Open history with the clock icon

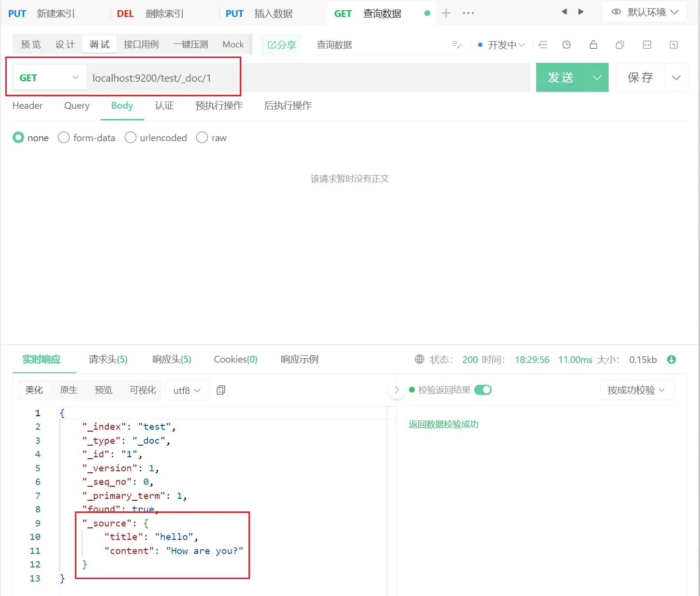click(x=567, y=44)
